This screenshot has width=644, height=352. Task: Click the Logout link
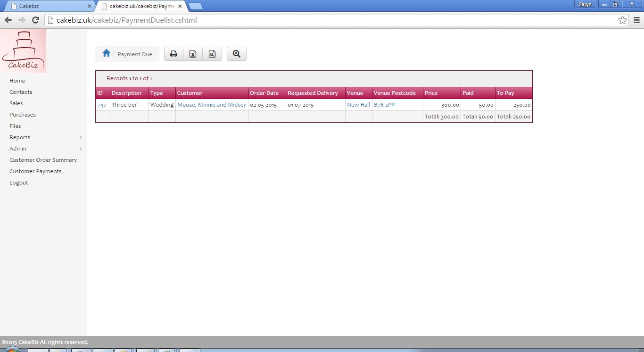click(18, 182)
